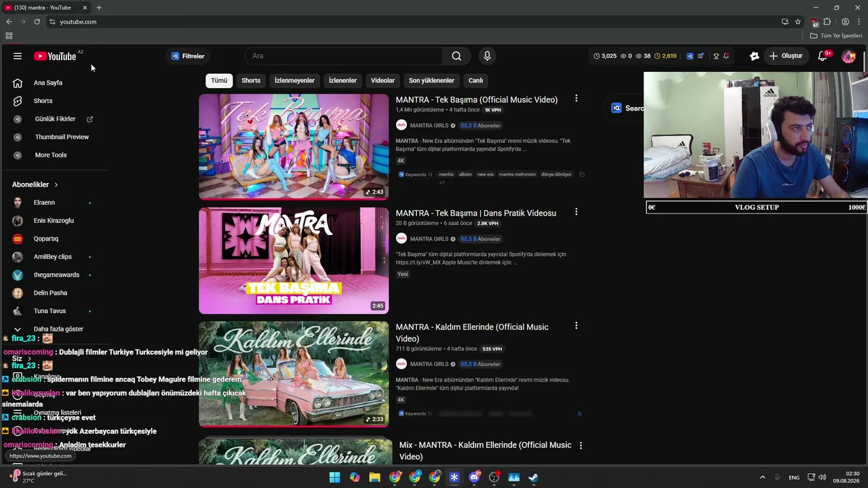Image resolution: width=868 pixels, height=488 pixels.
Task: Reload the page
Action: [x=37, y=22]
